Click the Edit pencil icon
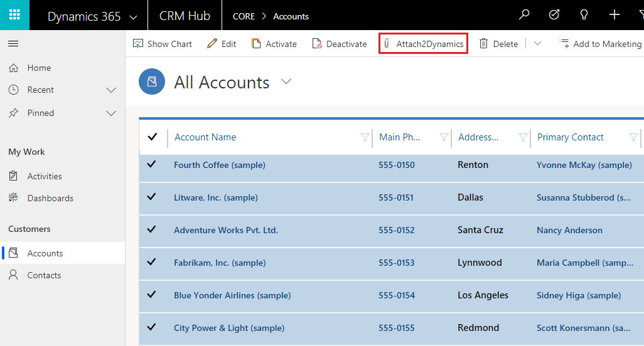This screenshot has width=644, height=346. click(x=212, y=43)
